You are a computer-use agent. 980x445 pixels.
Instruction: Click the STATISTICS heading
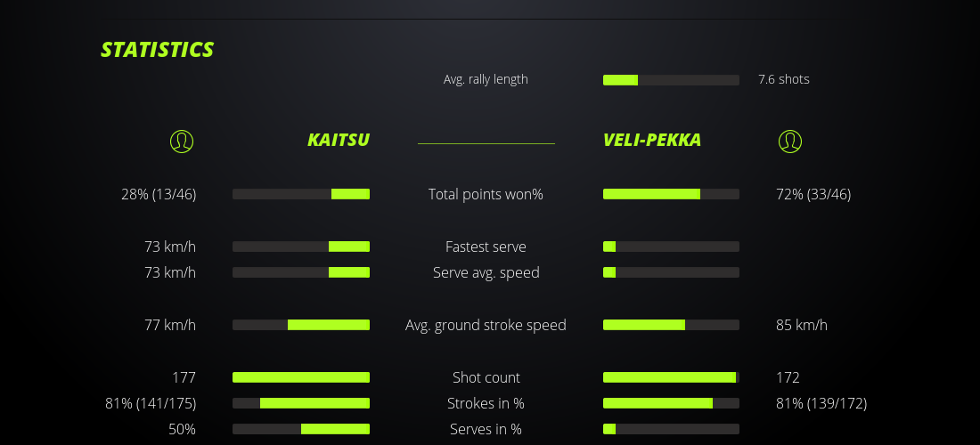pos(158,50)
